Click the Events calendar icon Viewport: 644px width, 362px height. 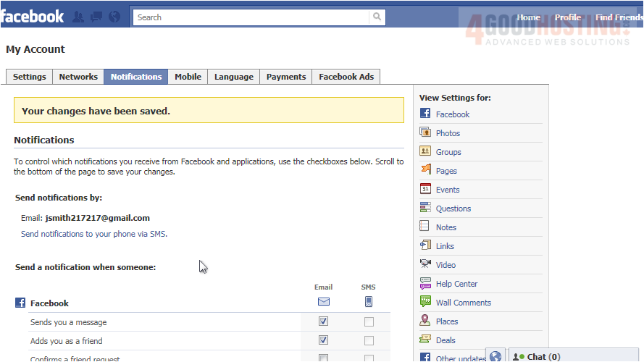425,189
